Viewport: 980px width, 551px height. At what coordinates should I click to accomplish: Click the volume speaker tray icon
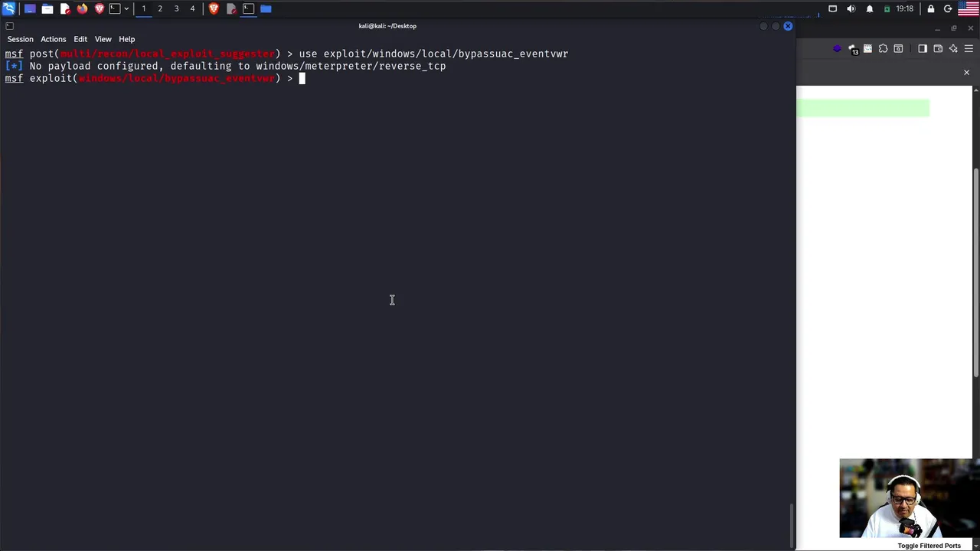click(851, 8)
